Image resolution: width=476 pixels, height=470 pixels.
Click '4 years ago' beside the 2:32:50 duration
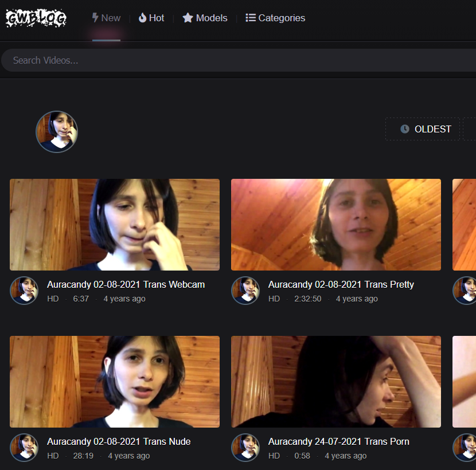[x=357, y=299]
